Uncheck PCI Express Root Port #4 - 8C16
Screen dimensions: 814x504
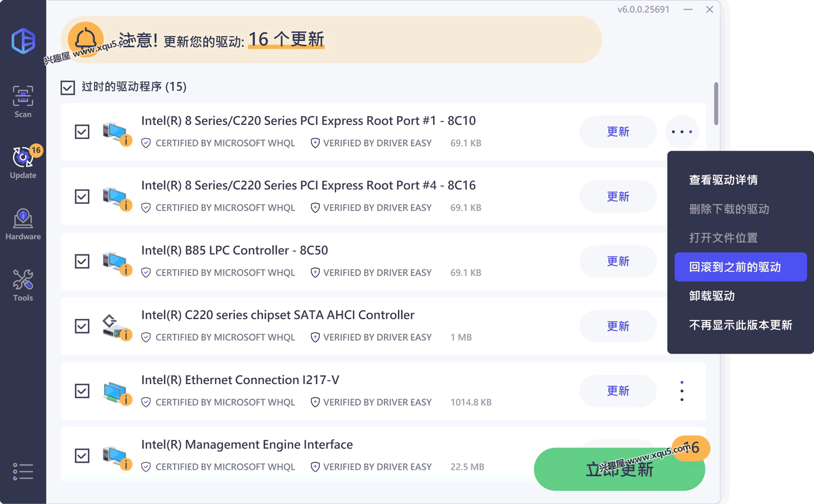(82, 196)
